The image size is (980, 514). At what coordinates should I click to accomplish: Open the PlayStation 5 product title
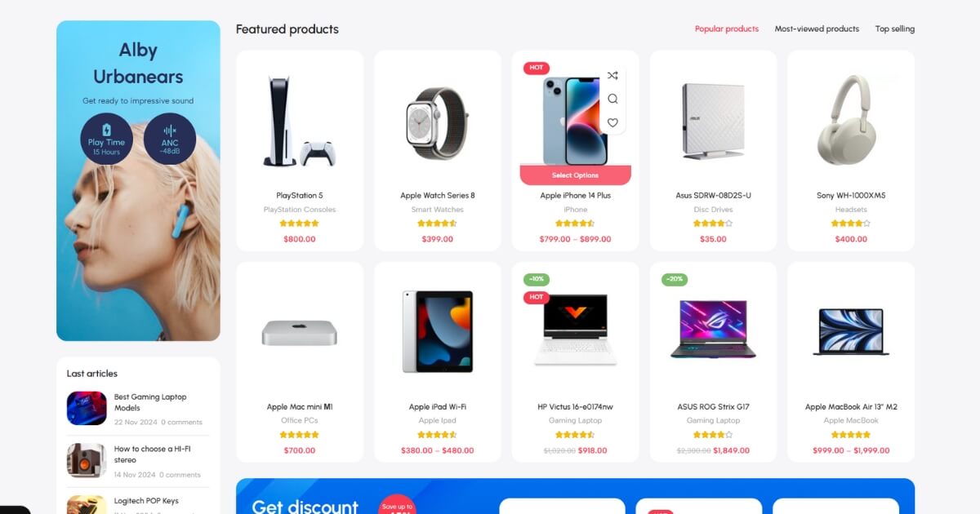pos(300,196)
